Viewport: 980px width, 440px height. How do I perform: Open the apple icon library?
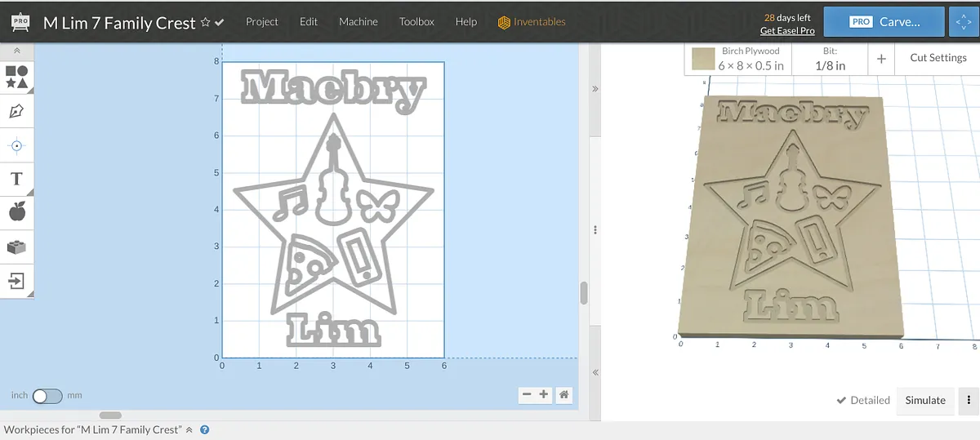point(17,212)
